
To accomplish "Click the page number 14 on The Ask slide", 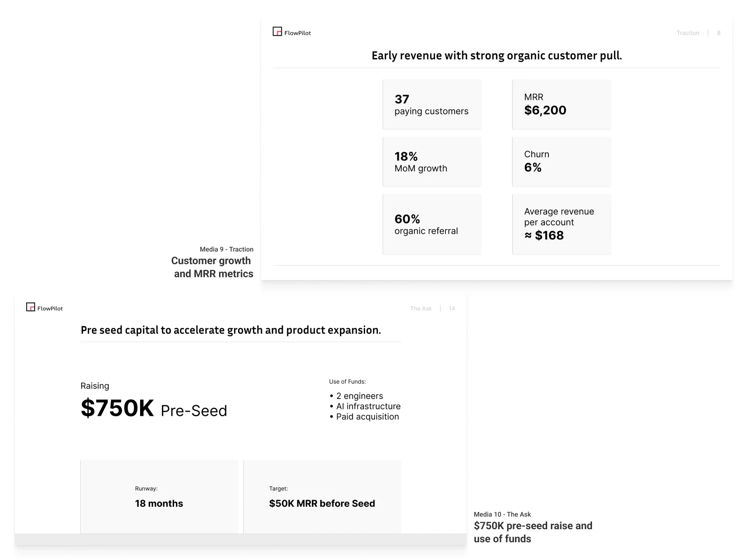I will tap(451, 308).
